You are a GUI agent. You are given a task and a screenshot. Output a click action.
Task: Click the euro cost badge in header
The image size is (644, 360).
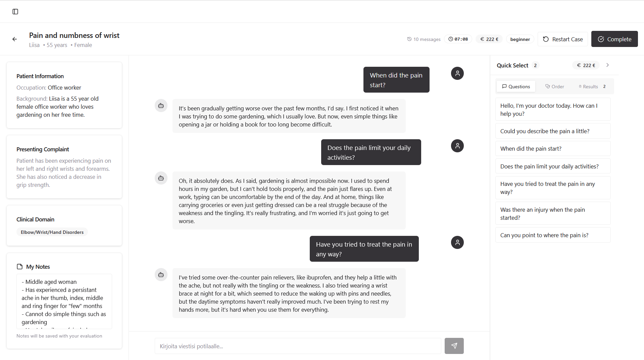pyautogui.click(x=489, y=39)
